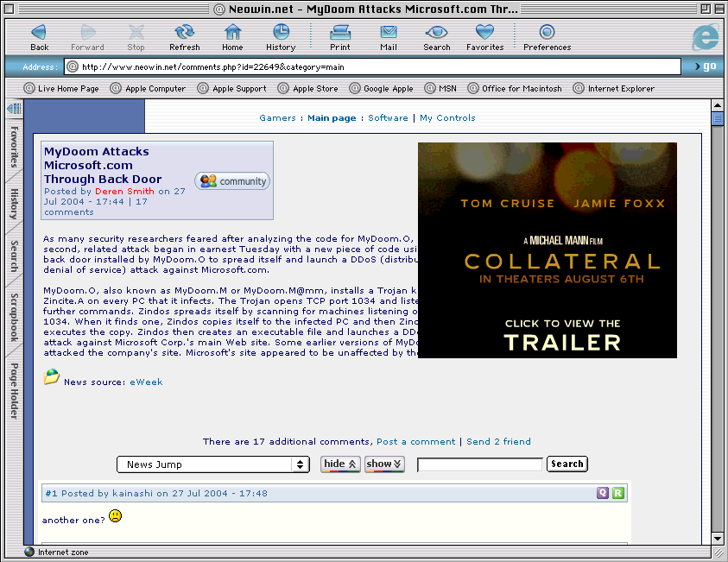The image size is (728, 562).
Task: Click the comment search text field
Action: point(479,464)
